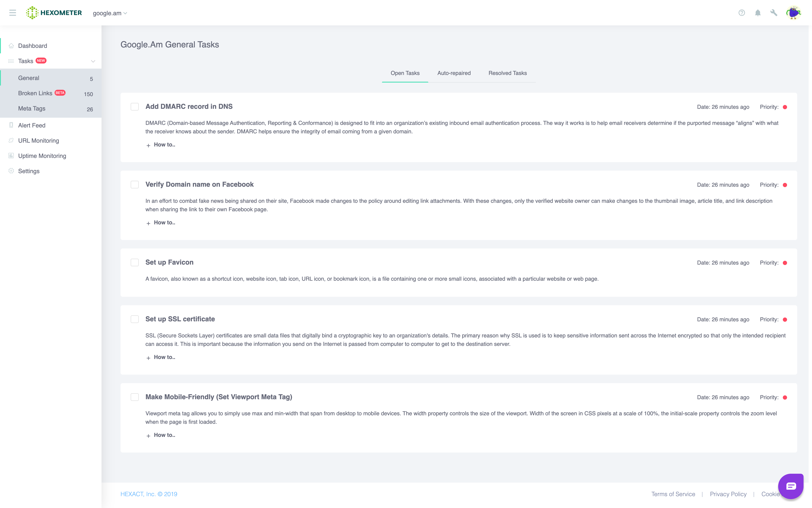Viewport: 812px width, 508px height.
Task: Open Settings from the sidebar
Action: coord(51,171)
